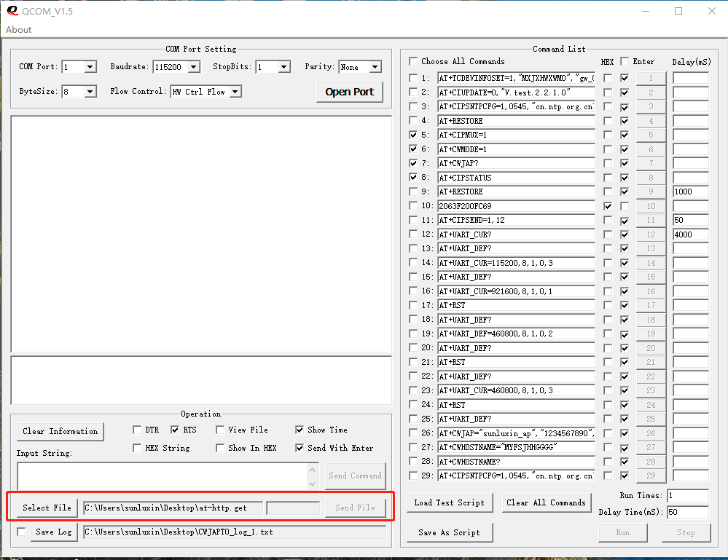The image size is (728, 560).
Task: Click the Run Times input field
Action: [688, 495]
